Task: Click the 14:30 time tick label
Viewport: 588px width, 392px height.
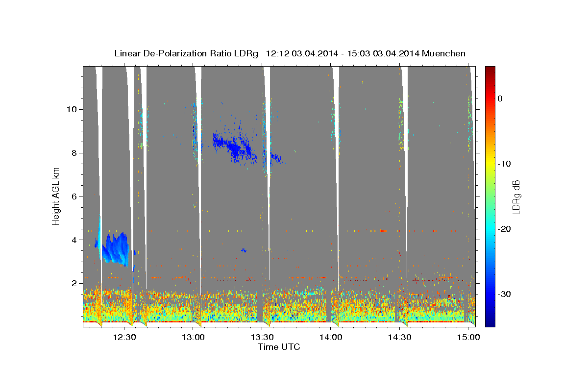Action: tap(400, 337)
